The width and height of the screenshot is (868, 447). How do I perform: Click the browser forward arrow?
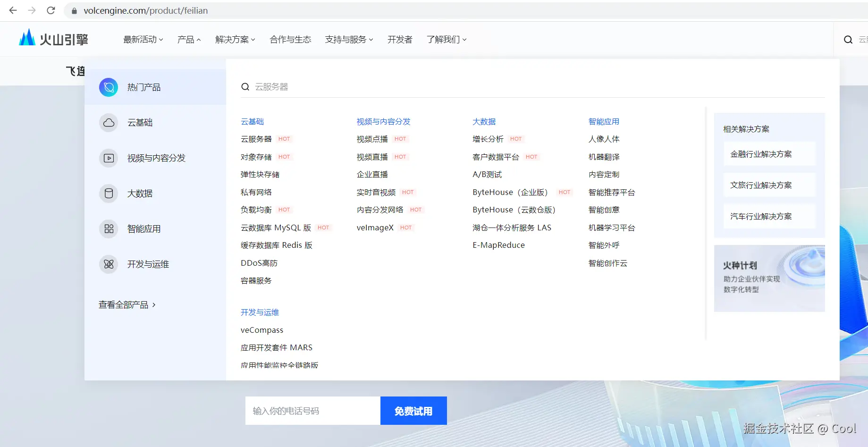coord(32,10)
